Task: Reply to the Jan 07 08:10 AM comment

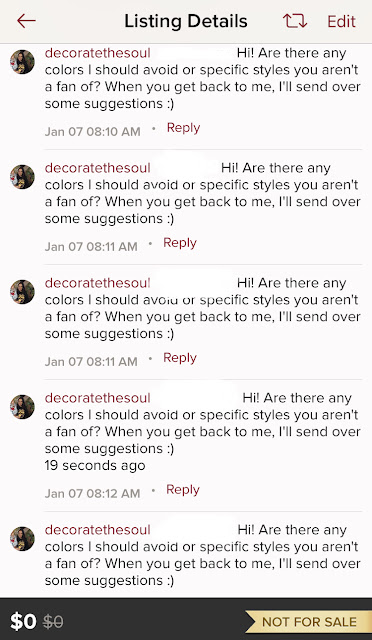Action: click(x=183, y=128)
